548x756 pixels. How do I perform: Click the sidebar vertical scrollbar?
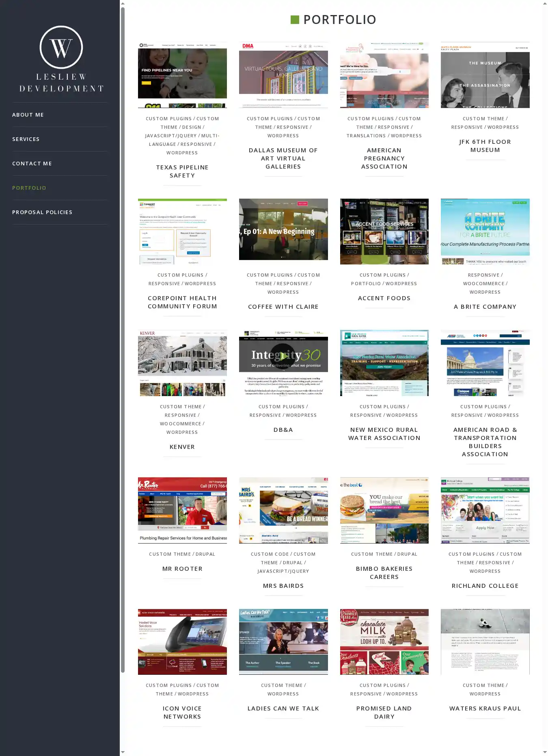123,325
